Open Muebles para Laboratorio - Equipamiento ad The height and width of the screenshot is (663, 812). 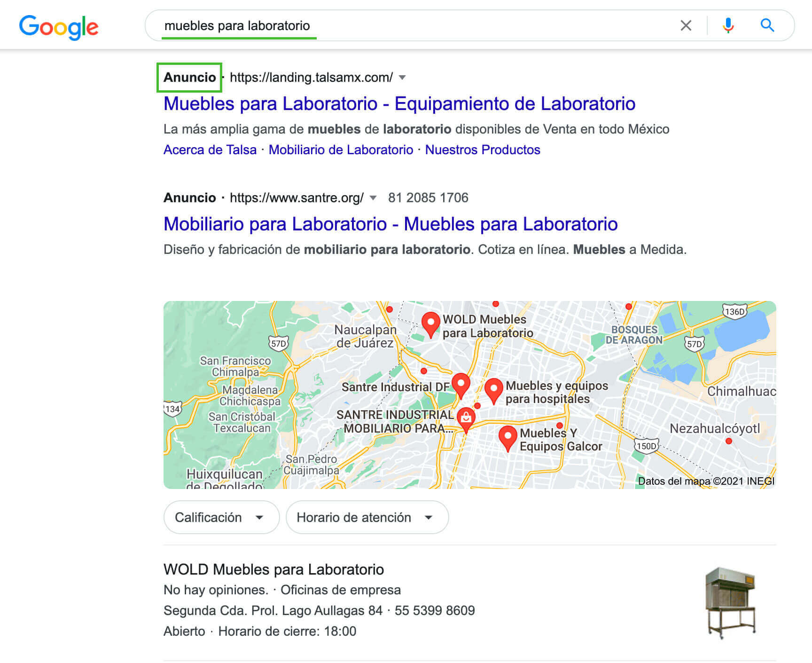tap(399, 103)
